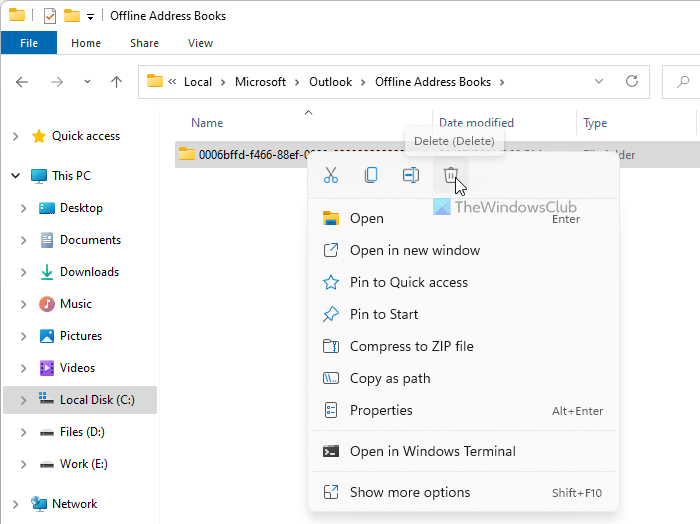This screenshot has width=700, height=524.
Task: Refresh the current folder view
Action: (632, 82)
